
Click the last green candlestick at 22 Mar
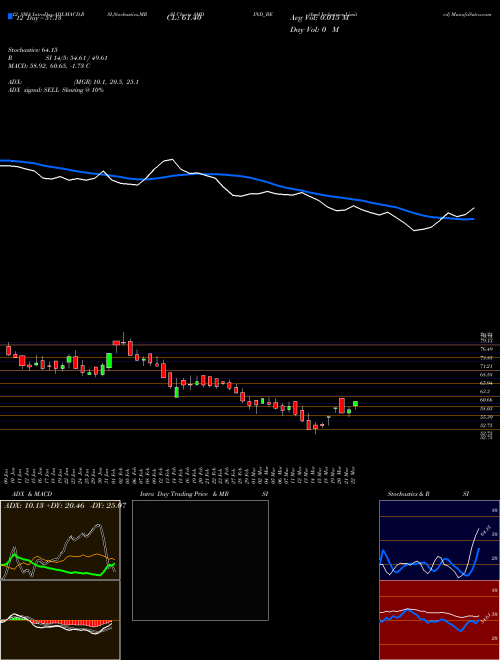[x=355, y=404]
